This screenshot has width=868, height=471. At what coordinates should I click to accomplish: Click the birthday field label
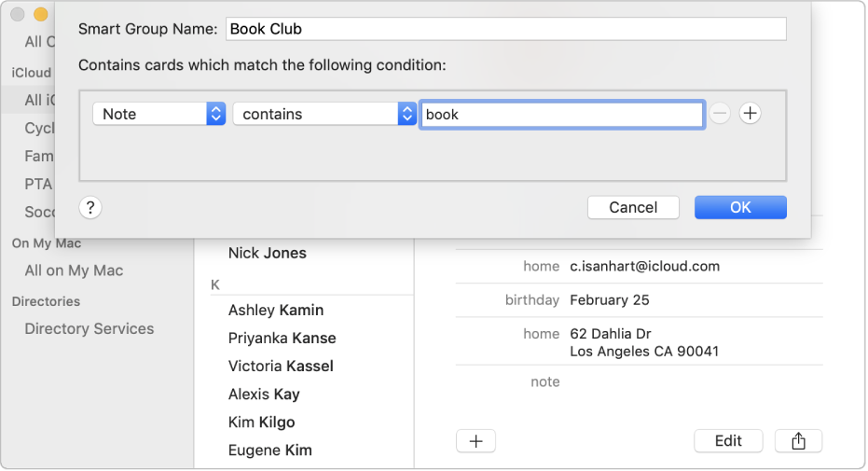pyautogui.click(x=532, y=300)
